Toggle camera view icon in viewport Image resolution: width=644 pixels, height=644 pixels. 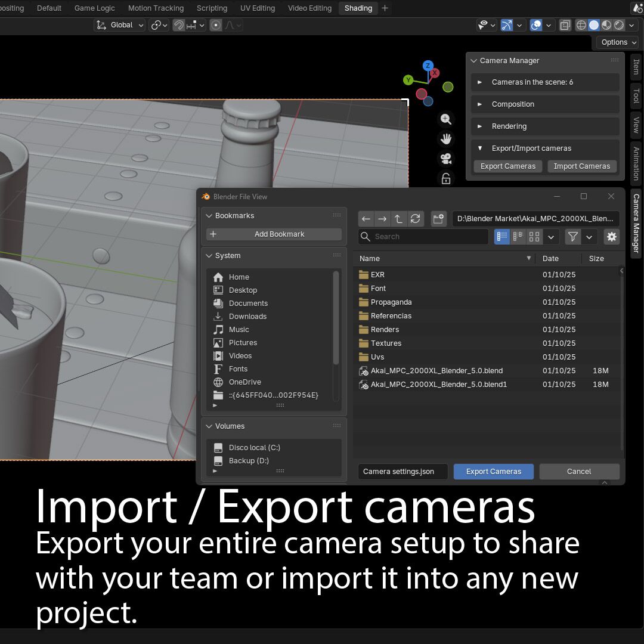tap(445, 159)
